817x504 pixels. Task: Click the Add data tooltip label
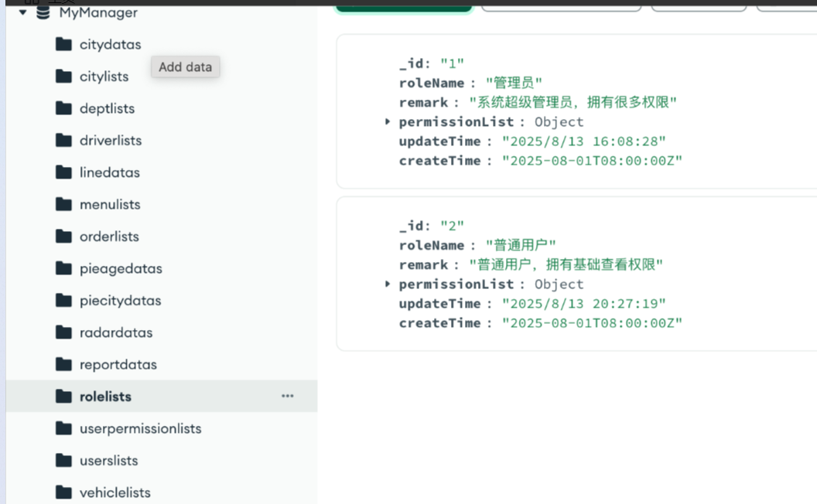tap(186, 67)
